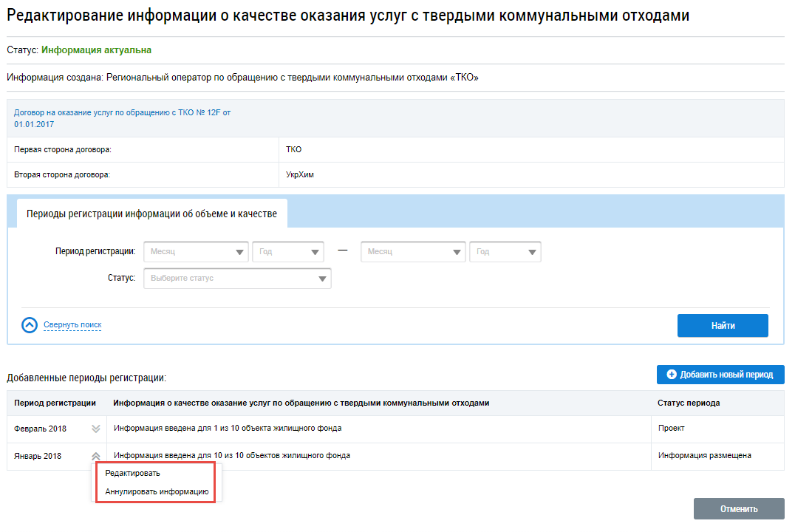Viewport: 795px width, 532px height.
Task: Expand the 'Выберите статус' dropdown
Action: coord(237,279)
